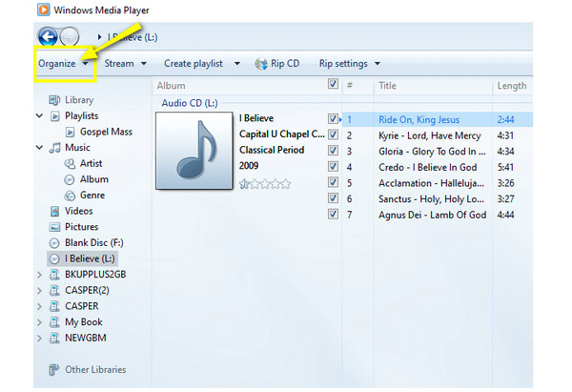Click the album art music note thumbnail
572x392 pixels.
click(194, 151)
